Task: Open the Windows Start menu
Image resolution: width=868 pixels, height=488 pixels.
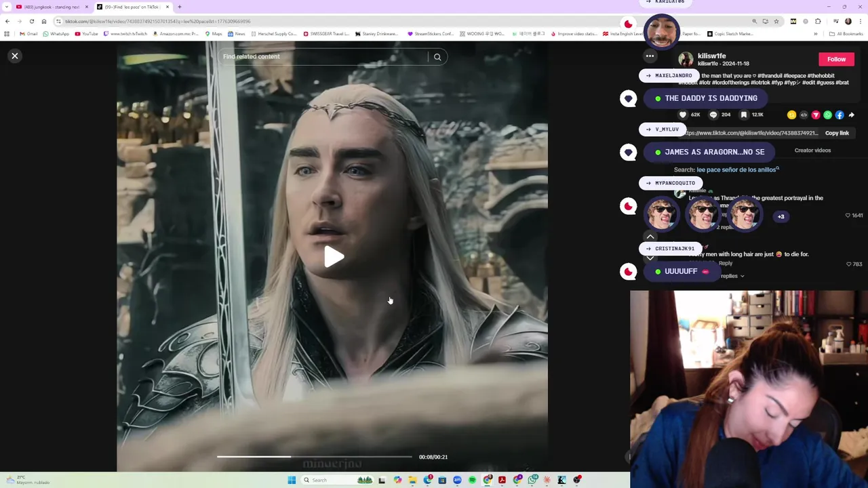Action: pyautogui.click(x=292, y=480)
